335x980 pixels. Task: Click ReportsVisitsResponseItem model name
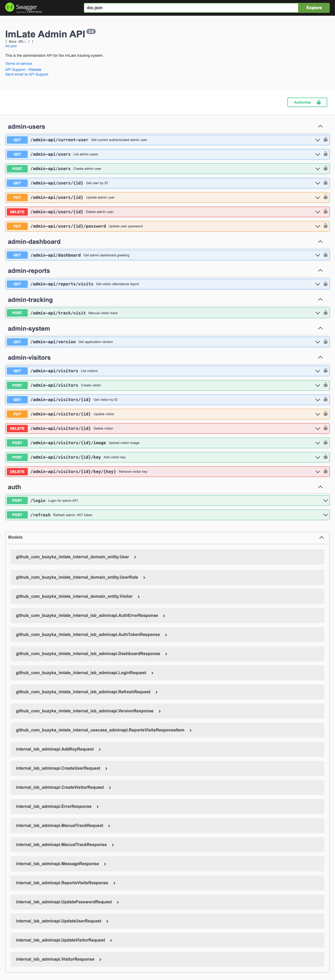100,730
